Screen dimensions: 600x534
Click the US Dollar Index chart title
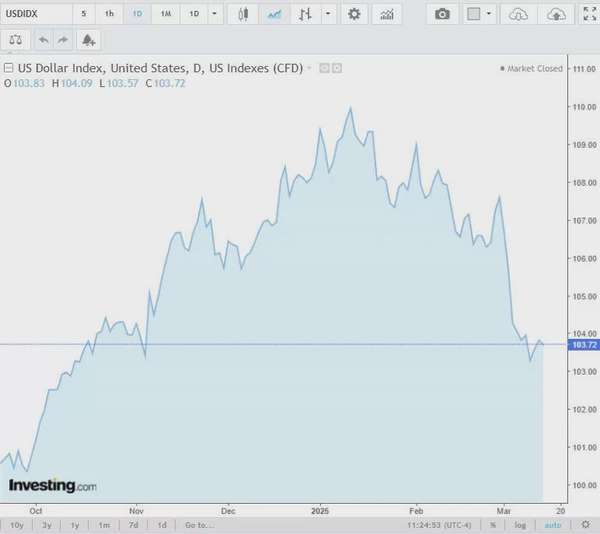pyautogui.click(x=160, y=68)
